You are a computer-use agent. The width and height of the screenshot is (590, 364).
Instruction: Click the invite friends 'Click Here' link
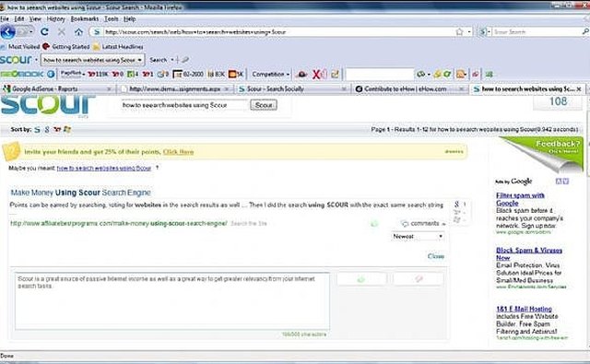click(x=178, y=152)
